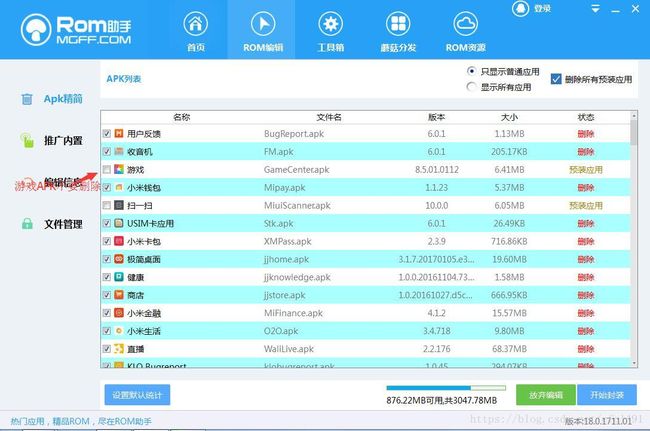
Task: Open the 推广内置 sidebar section
Action: click(x=63, y=140)
